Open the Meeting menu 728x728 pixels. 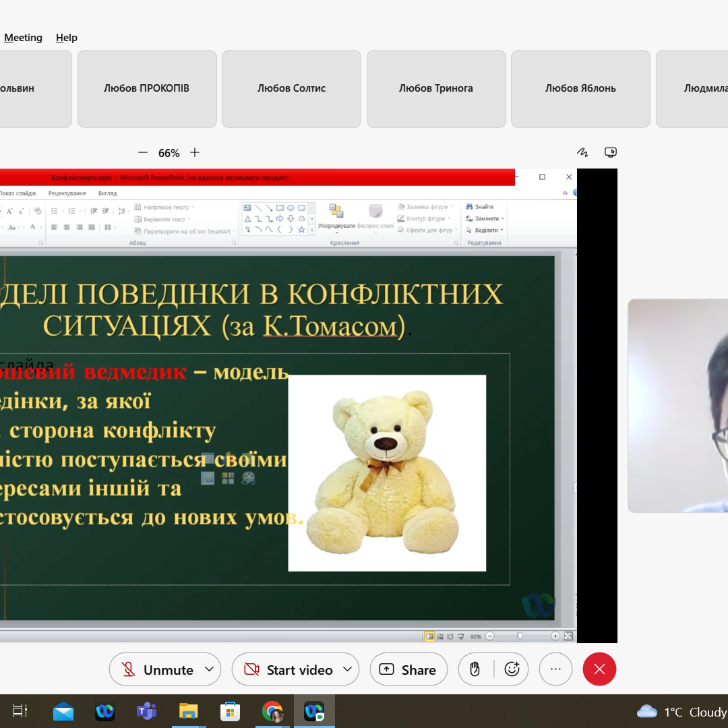(x=23, y=38)
